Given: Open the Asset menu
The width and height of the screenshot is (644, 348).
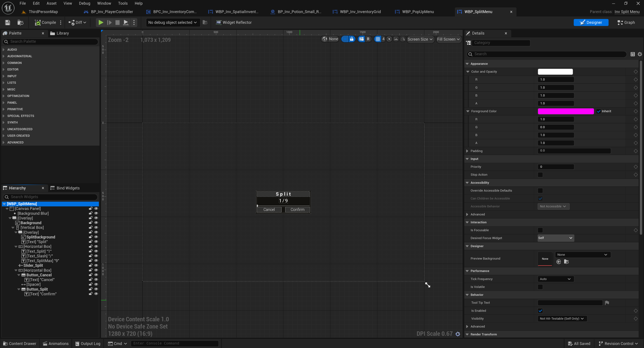Looking at the screenshot, I should [51, 3].
